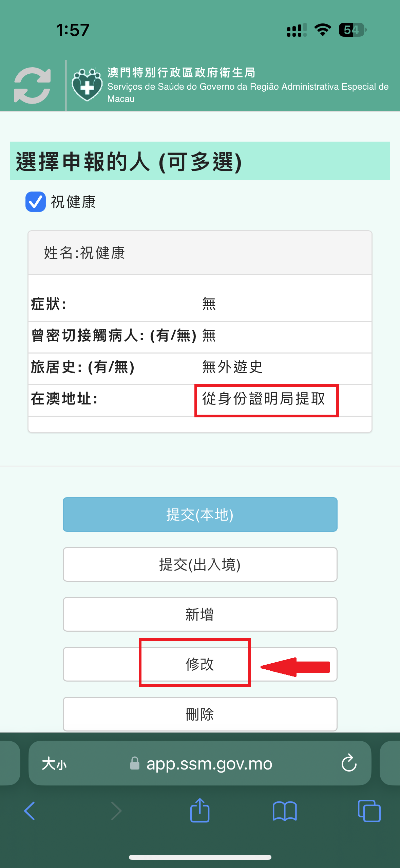Open the Safari tabs overview icon
Screen dimensions: 400x868
369,811
